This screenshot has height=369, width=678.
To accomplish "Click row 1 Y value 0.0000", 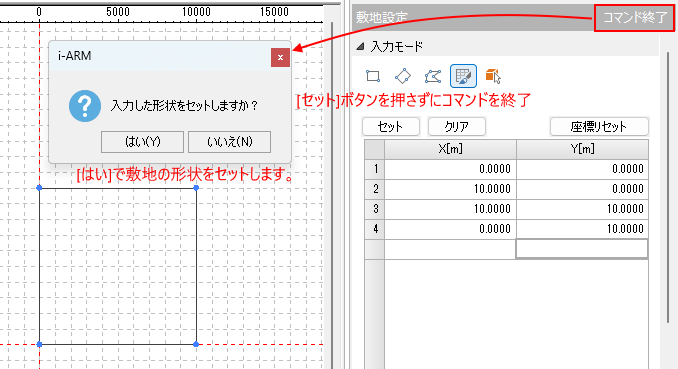I will click(x=582, y=169).
